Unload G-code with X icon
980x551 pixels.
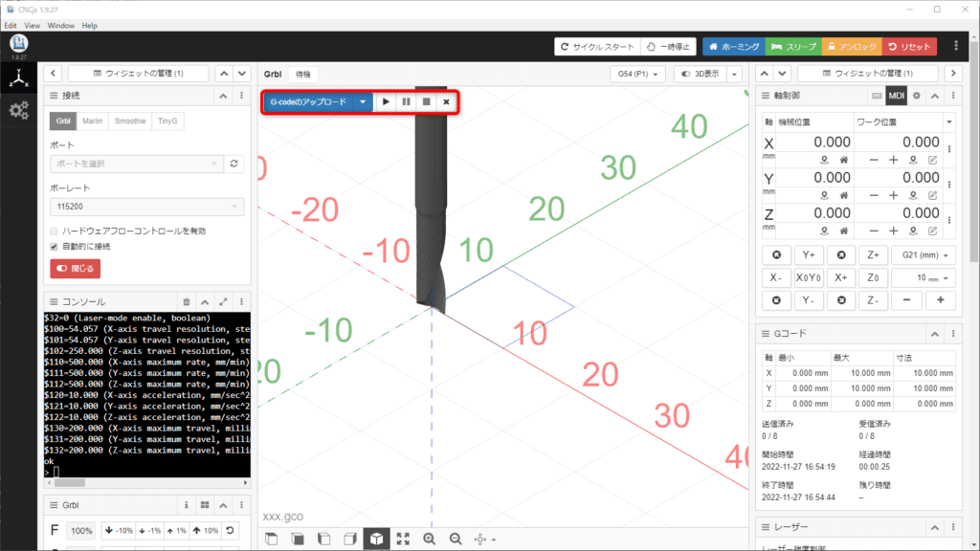point(446,101)
